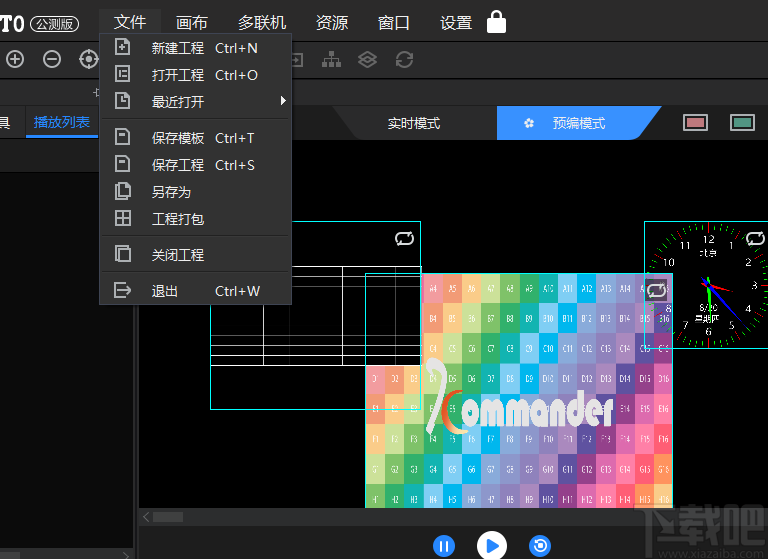
Task: Open the 设置 menu
Action: (x=456, y=23)
